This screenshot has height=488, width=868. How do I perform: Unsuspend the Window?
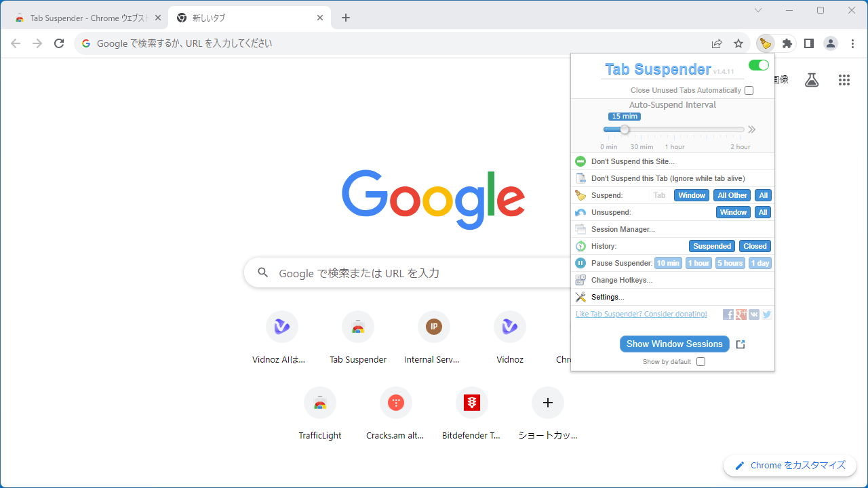[734, 212]
